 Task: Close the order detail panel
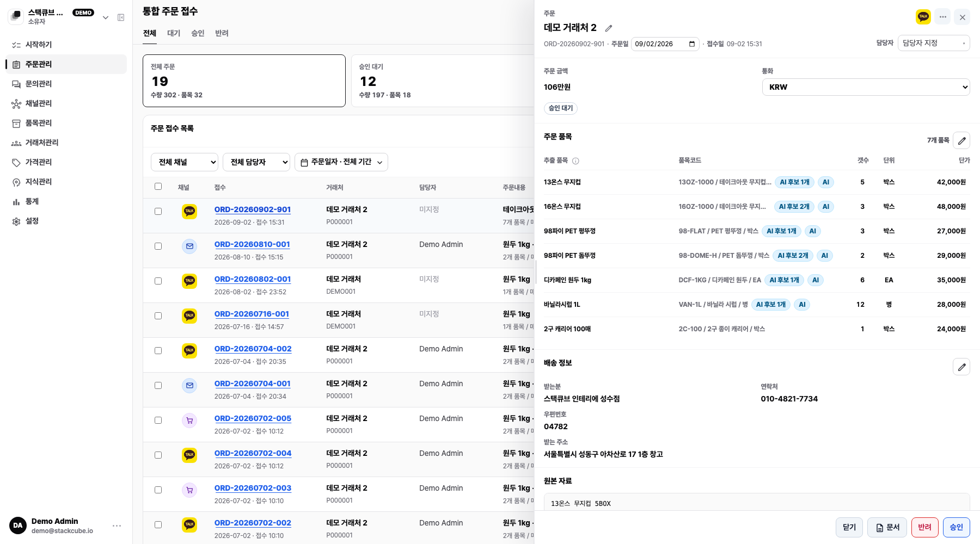(x=963, y=17)
